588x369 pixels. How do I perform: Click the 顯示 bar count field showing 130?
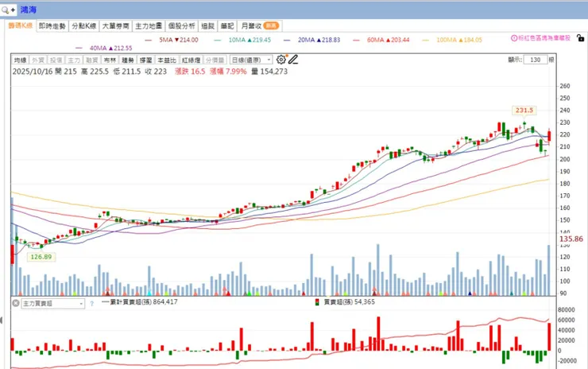536,60
